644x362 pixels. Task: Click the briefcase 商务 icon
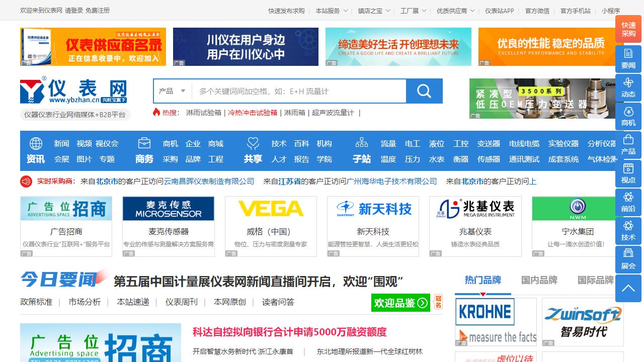(144, 144)
